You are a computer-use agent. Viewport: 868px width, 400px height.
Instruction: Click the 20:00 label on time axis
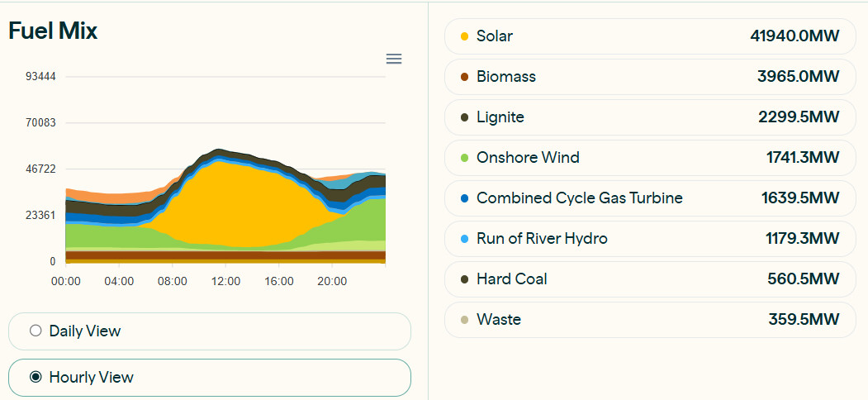click(x=332, y=282)
